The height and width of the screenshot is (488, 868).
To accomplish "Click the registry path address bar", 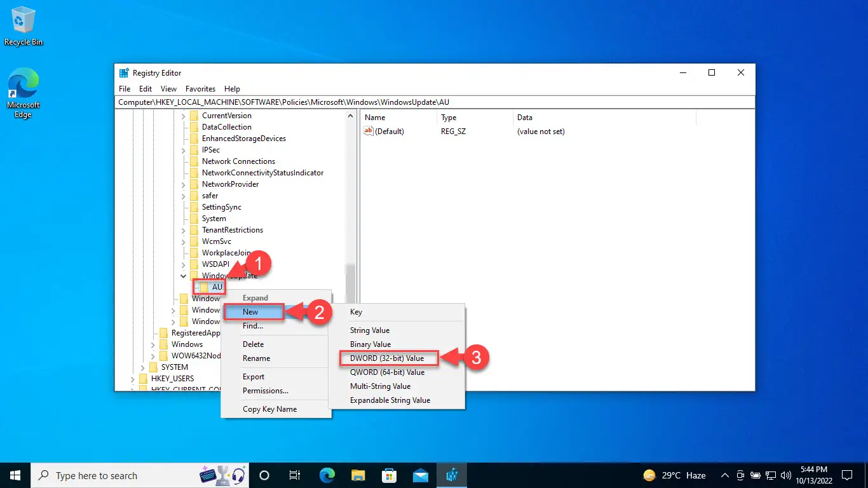I will 435,102.
